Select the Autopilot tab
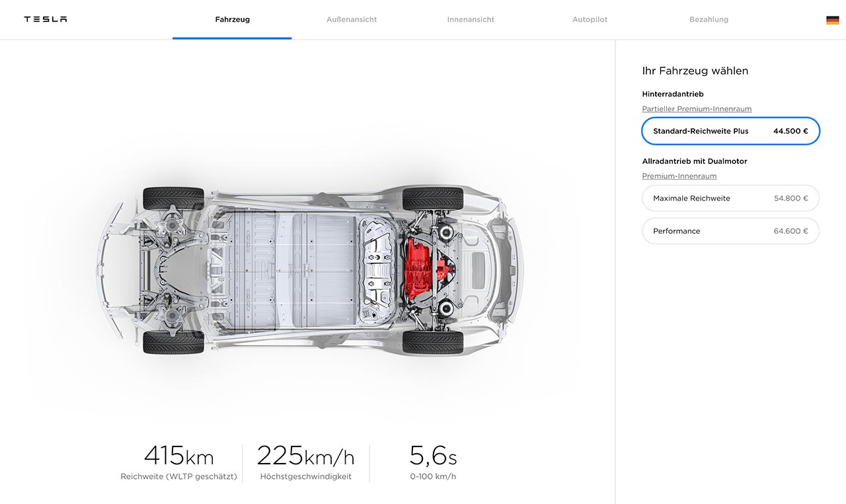The height and width of the screenshot is (504, 846). tap(590, 20)
